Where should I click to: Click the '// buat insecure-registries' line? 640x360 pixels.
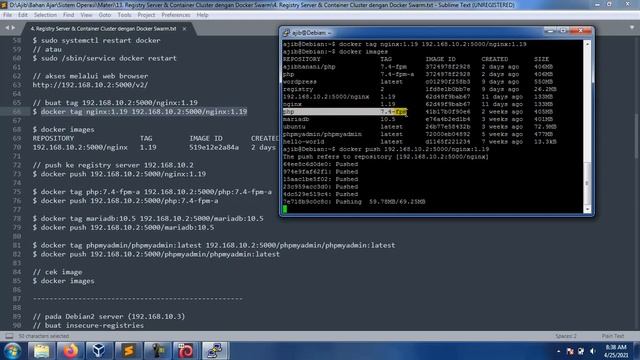pos(88,325)
